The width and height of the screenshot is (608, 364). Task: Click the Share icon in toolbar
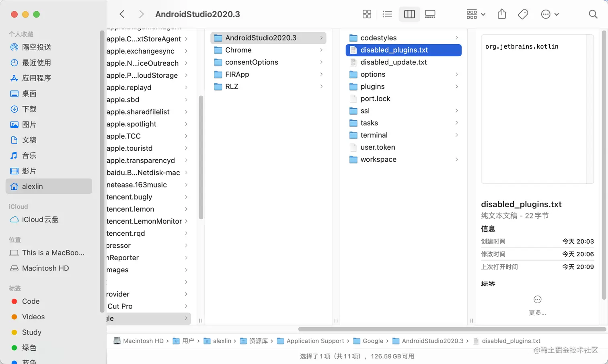[502, 14]
